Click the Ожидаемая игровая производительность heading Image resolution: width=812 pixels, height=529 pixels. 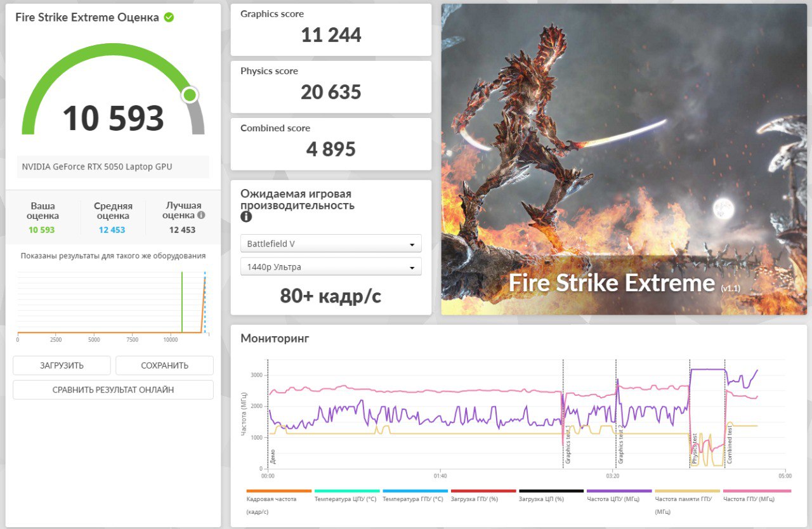[x=298, y=199]
